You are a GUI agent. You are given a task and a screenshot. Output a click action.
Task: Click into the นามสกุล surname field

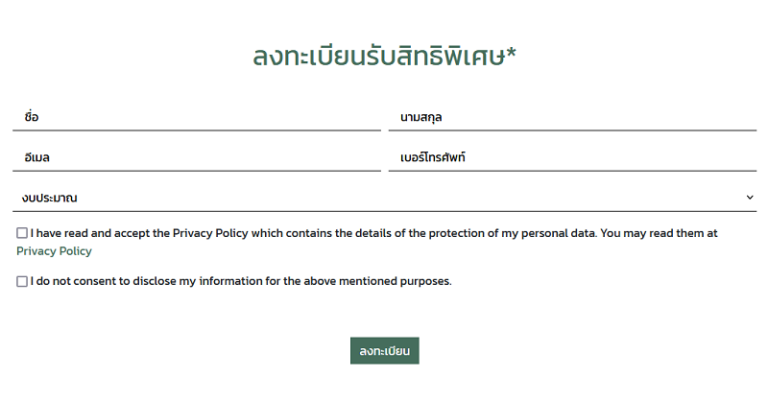(x=573, y=117)
